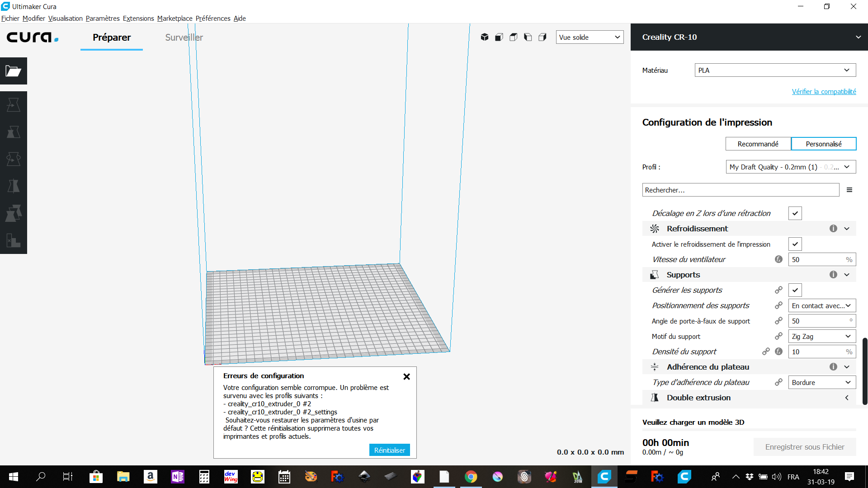Click Enregistrer sous Fichier button
868x488 pixels.
click(x=805, y=447)
